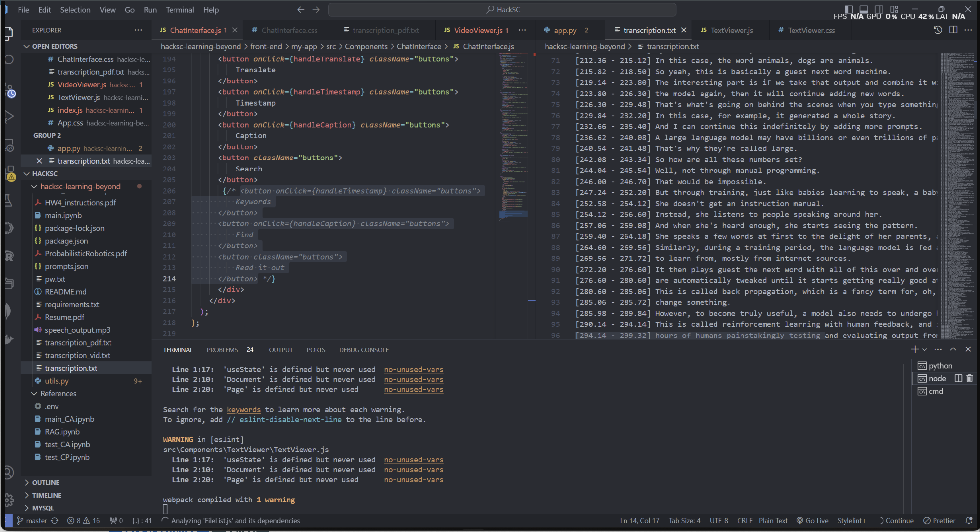The height and width of the screenshot is (532, 980).
Task: Split the transcription.txt editor right
Action: pos(953,30)
